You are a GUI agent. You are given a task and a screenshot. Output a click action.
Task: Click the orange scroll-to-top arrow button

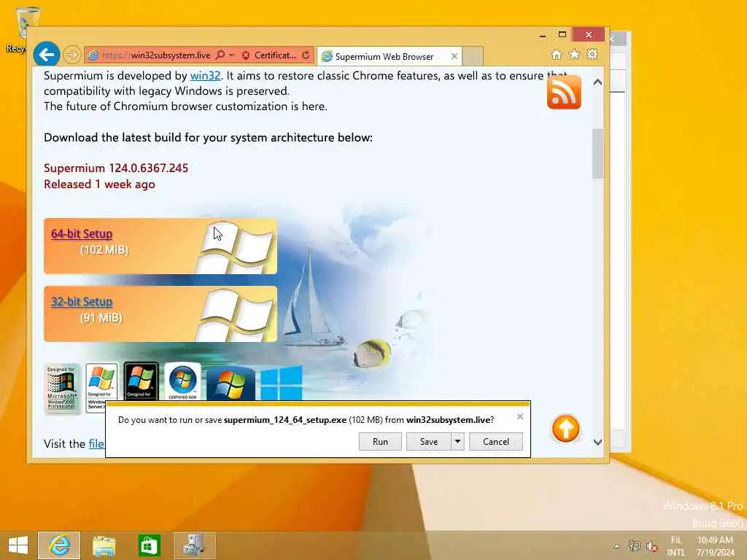click(x=565, y=429)
